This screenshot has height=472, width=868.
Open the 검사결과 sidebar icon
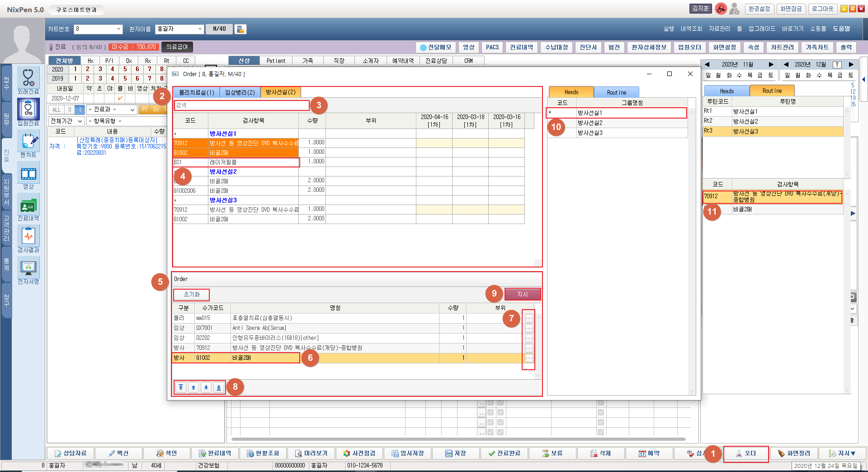click(28, 236)
